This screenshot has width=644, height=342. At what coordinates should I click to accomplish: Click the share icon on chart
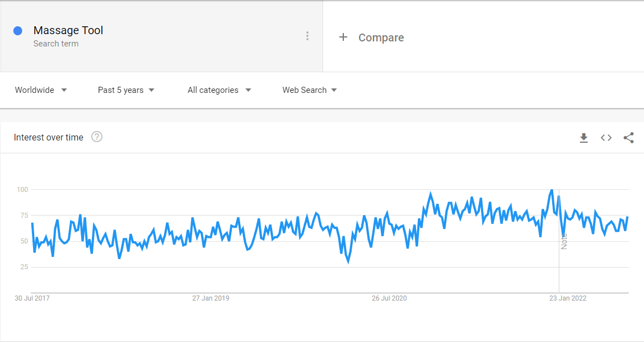pos(628,138)
